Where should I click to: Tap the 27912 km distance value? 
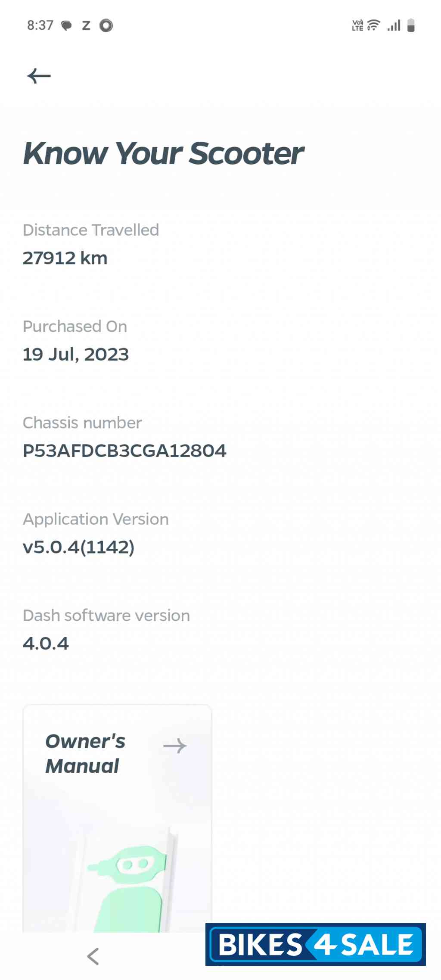coord(65,258)
